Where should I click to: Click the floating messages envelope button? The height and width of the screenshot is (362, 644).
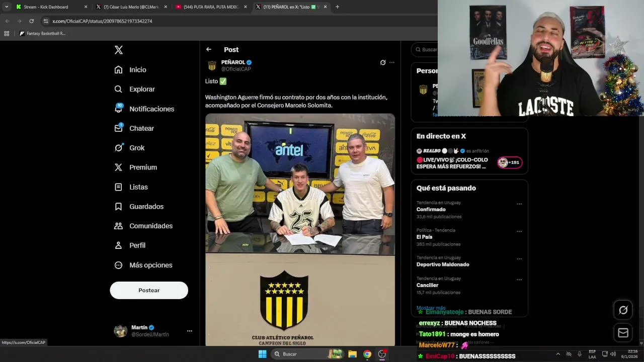(x=623, y=333)
